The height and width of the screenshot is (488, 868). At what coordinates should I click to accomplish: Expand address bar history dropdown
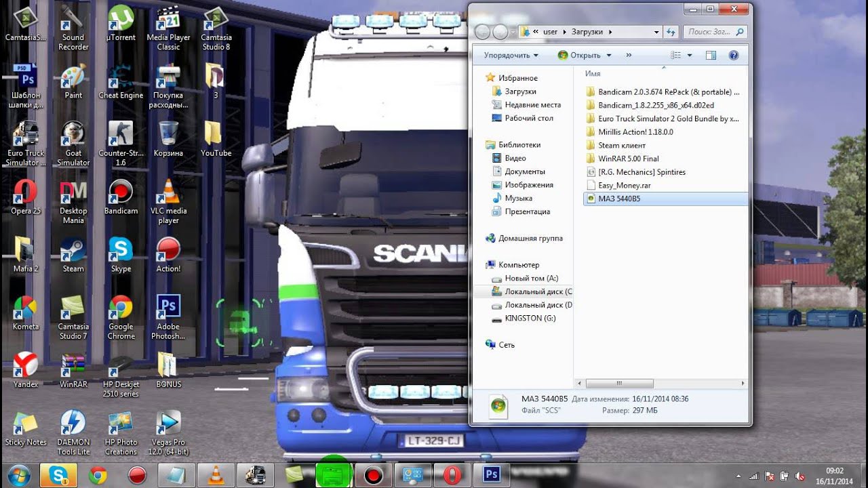click(656, 32)
